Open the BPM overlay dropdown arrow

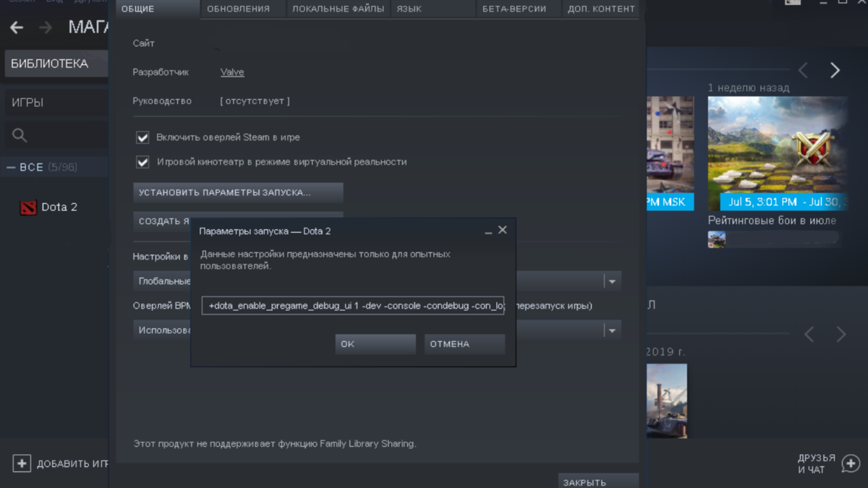tap(612, 330)
